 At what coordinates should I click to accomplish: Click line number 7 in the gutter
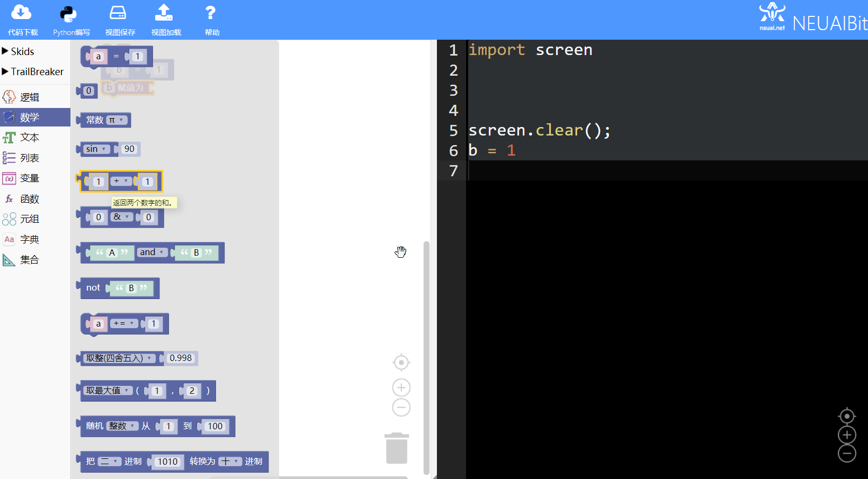point(453,171)
